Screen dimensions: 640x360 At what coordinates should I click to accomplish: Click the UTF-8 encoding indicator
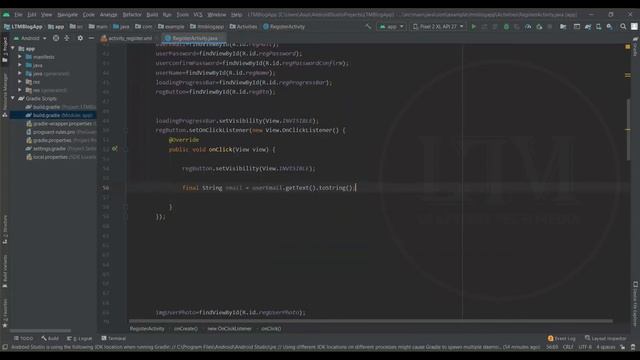pos(585,347)
